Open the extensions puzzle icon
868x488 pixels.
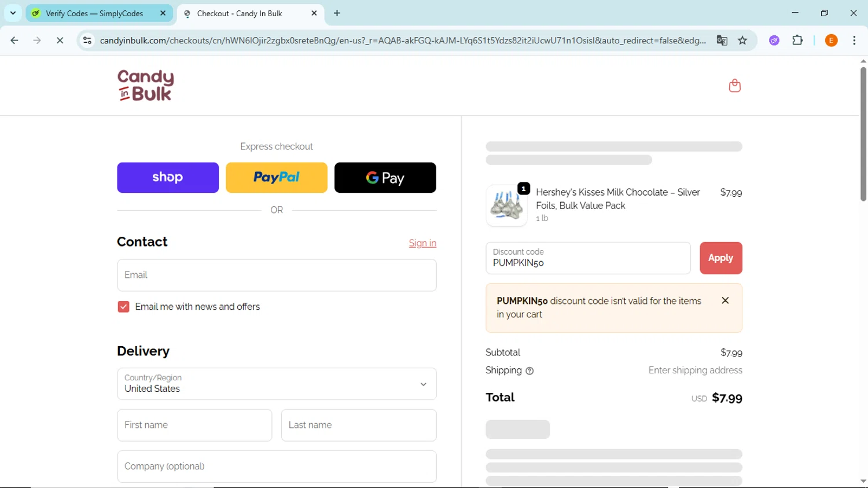(x=797, y=41)
